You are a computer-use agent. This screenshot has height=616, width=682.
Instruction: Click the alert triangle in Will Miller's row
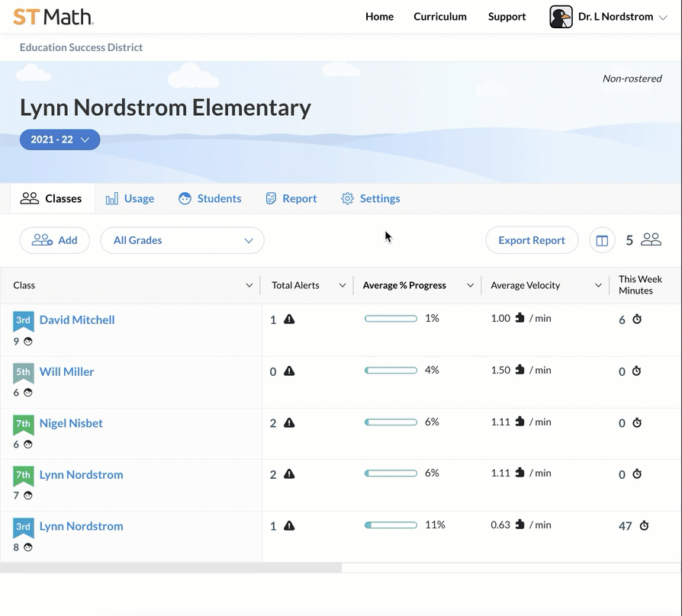[289, 371]
